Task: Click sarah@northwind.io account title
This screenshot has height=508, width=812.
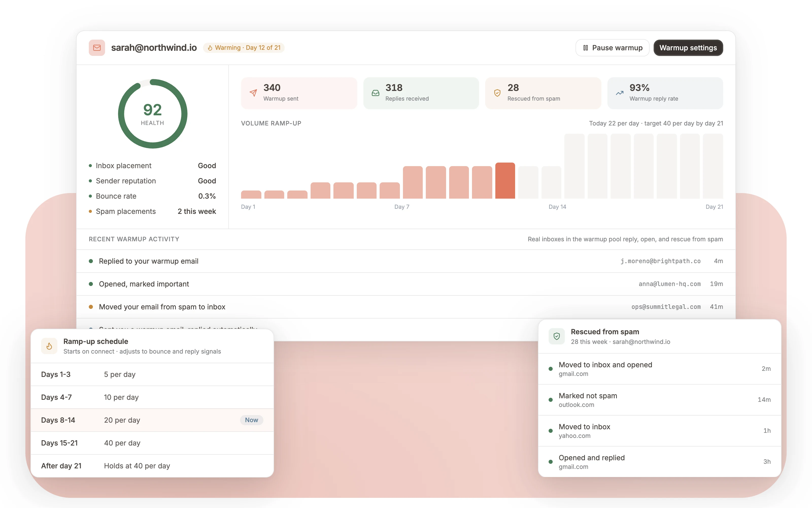Action: (154, 48)
